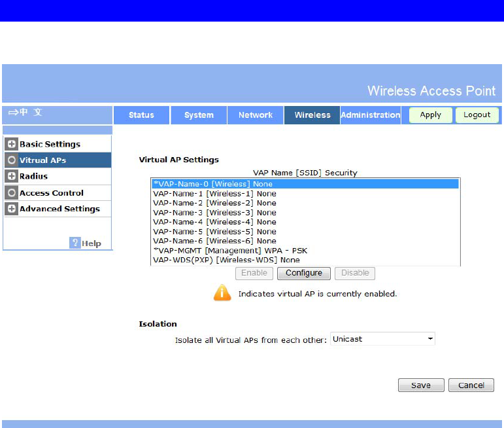The height and width of the screenshot is (428, 504).
Task: Switch language via arrow Chinese link
Action: pos(25,113)
